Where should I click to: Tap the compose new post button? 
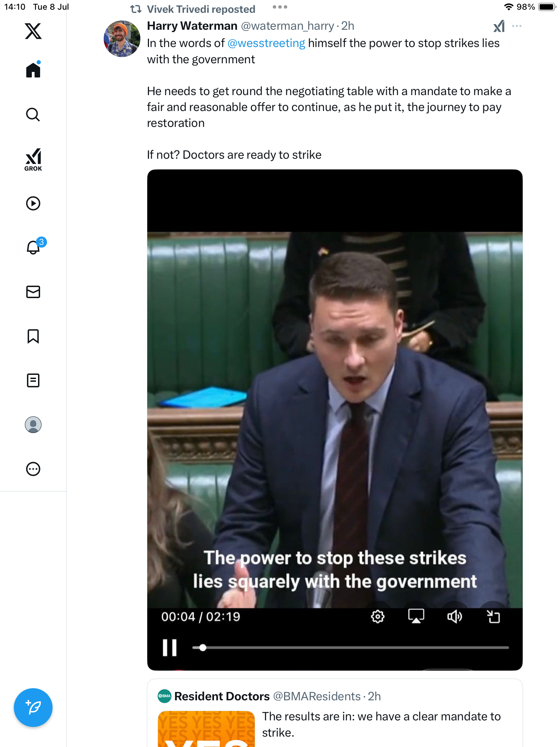pyautogui.click(x=33, y=708)
